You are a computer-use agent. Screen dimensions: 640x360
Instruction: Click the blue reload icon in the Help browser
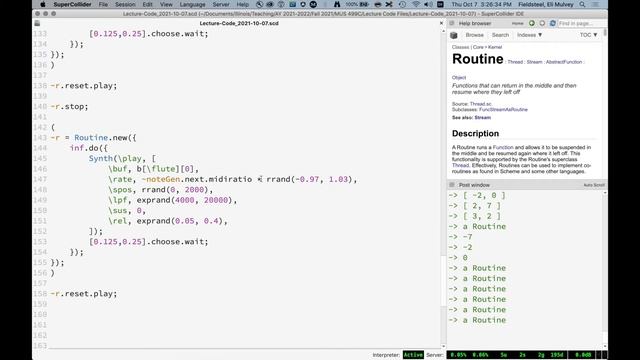click(x=553, y=23)
